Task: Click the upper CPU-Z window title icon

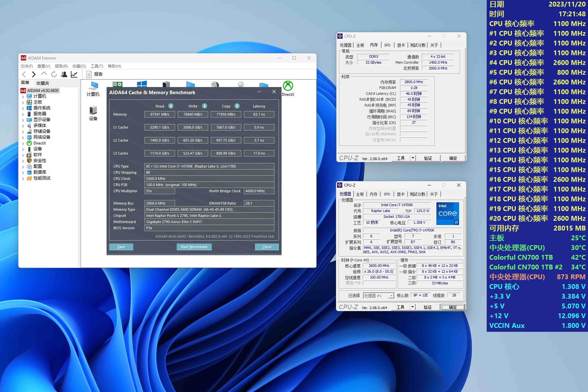Action: click(x=340, y=36)
